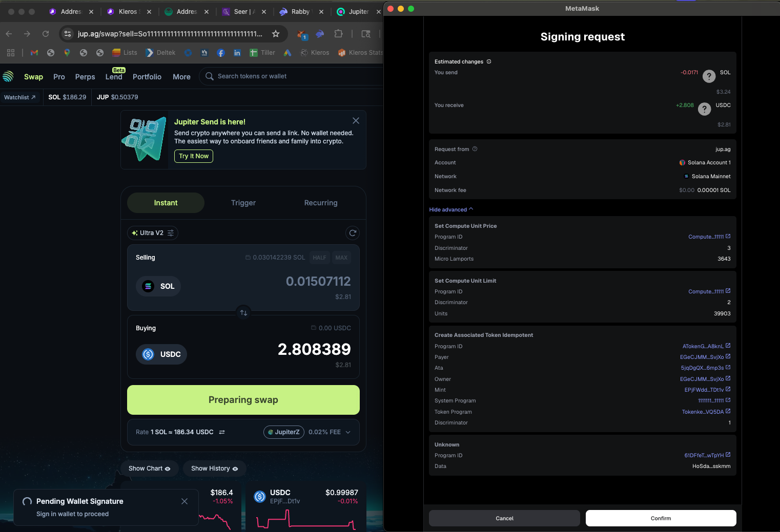Open the Tiller bookmark

[262, 53]
